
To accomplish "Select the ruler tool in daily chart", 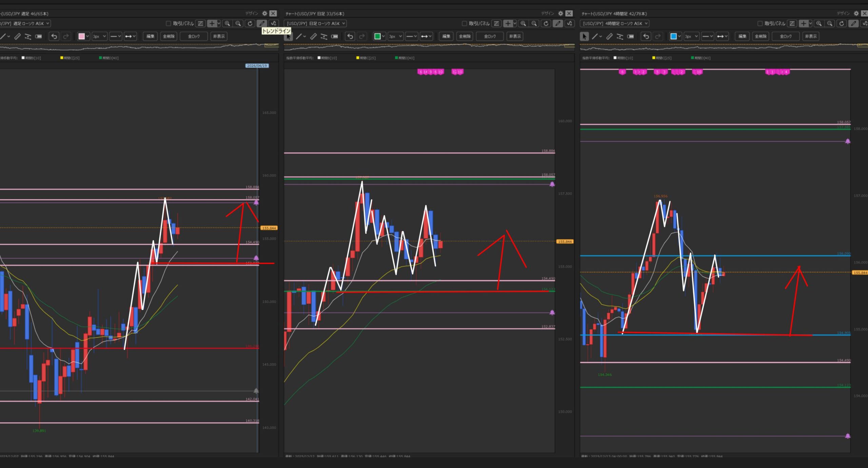I will point(314,36).
